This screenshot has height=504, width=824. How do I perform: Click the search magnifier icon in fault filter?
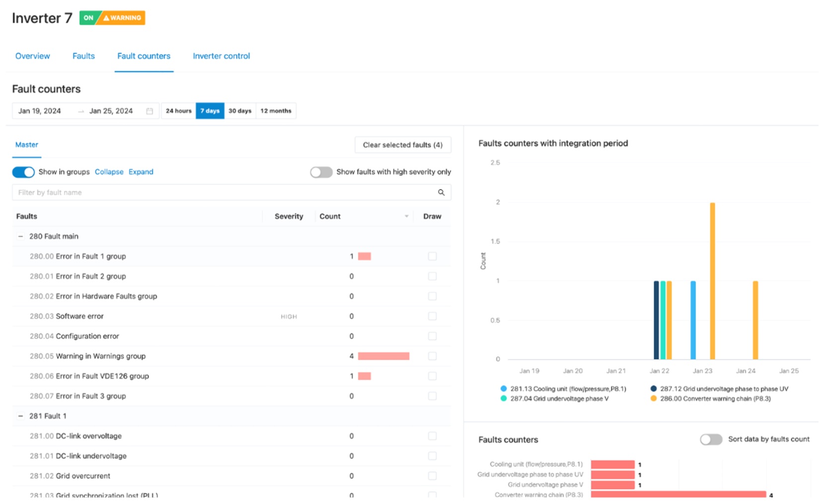coord(441,193)
